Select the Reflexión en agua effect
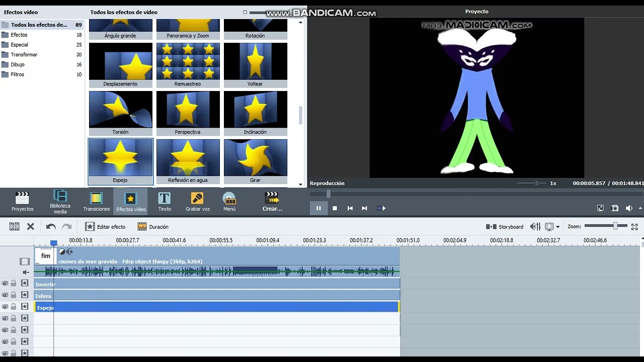The height and width of the screenshot is (362, 644). click(188, 161)
